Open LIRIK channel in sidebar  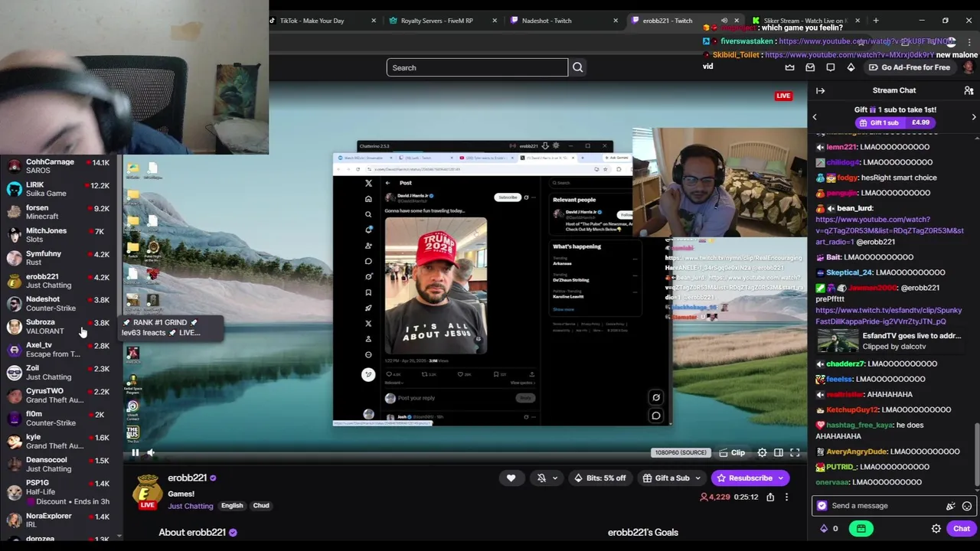pos(60,189)
